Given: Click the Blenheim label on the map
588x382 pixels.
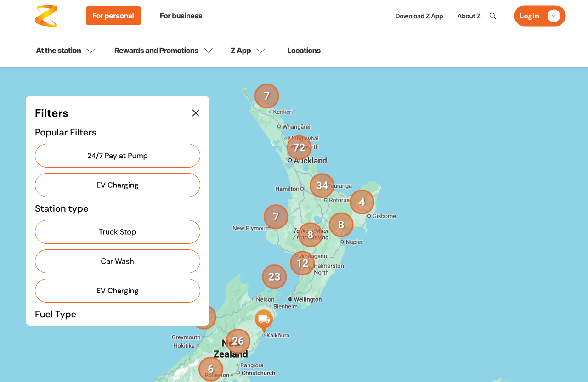Looking at the screenshot, I should click(286, 306).
